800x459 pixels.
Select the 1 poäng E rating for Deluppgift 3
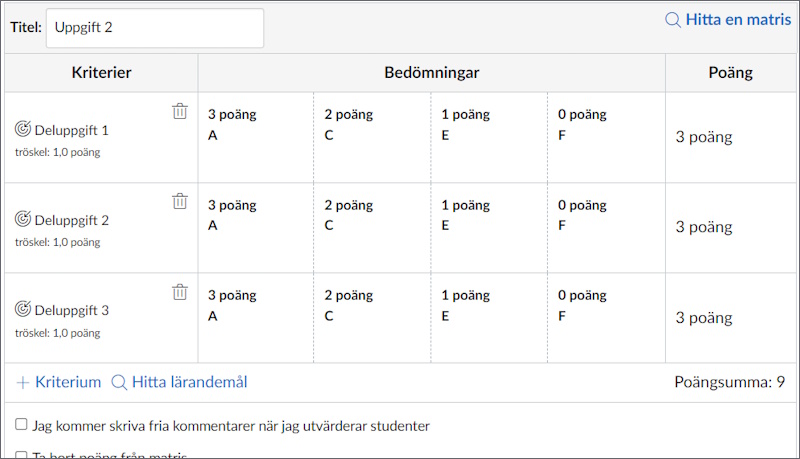point(489,318)
